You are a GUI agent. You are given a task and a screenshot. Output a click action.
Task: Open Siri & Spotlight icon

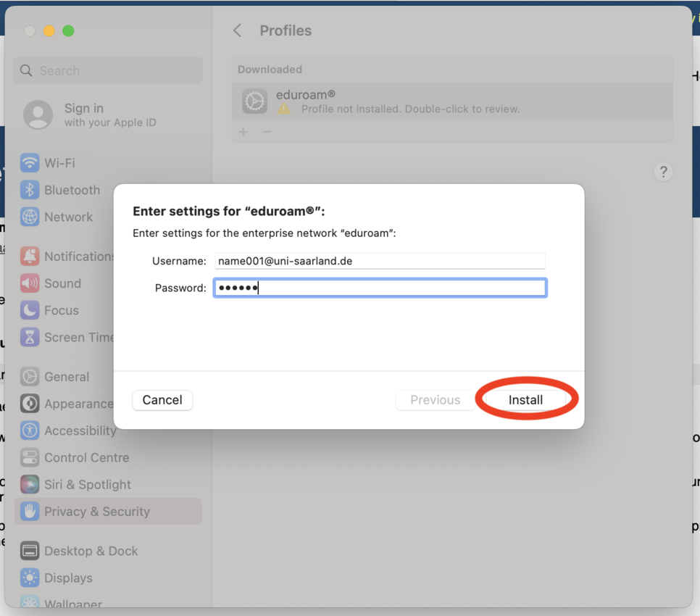30,484
